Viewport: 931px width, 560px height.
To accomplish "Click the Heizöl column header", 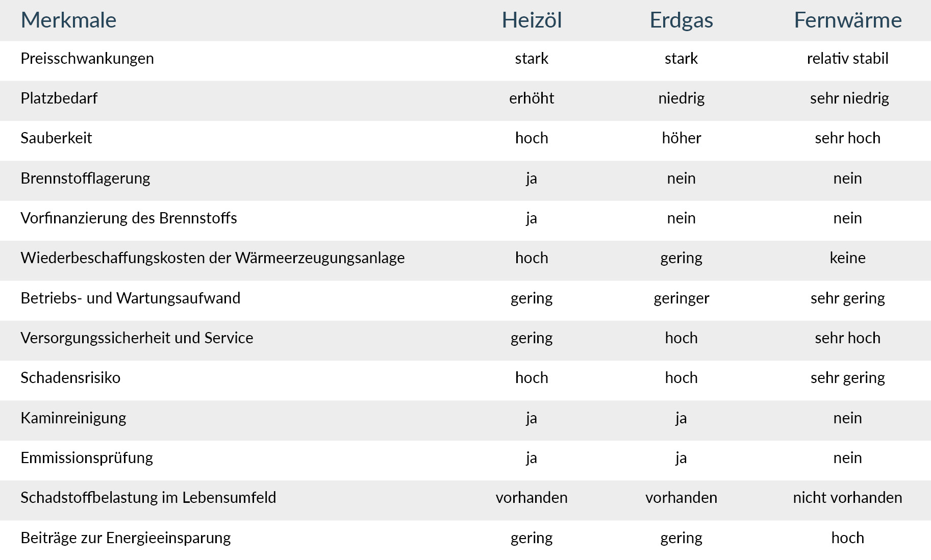I will tap(532, 20).
